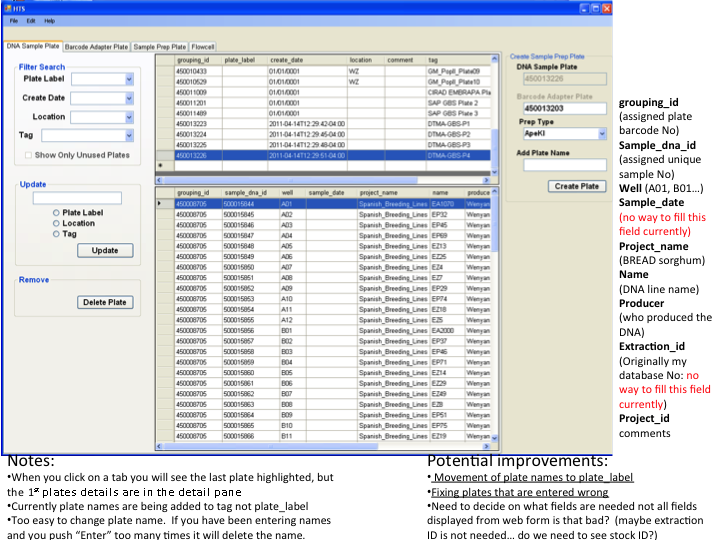Click name cell EA2000

tap(447, 331)
